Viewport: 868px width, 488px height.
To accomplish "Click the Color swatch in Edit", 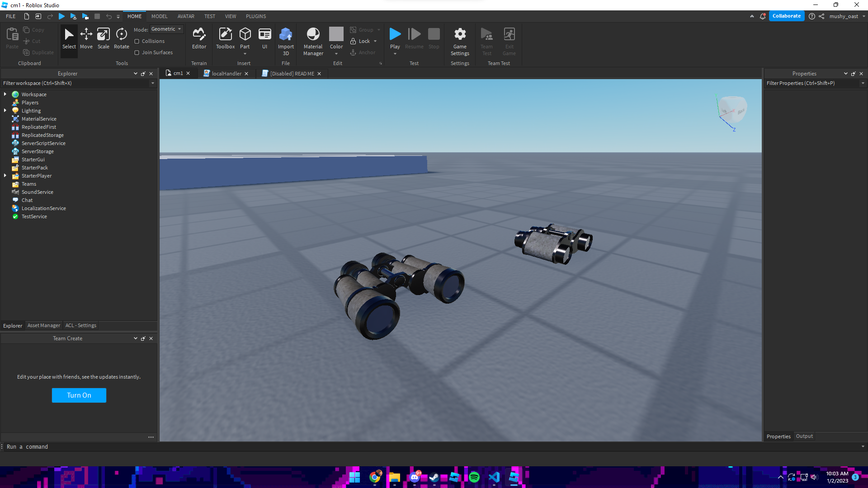I will coord(336,34).
